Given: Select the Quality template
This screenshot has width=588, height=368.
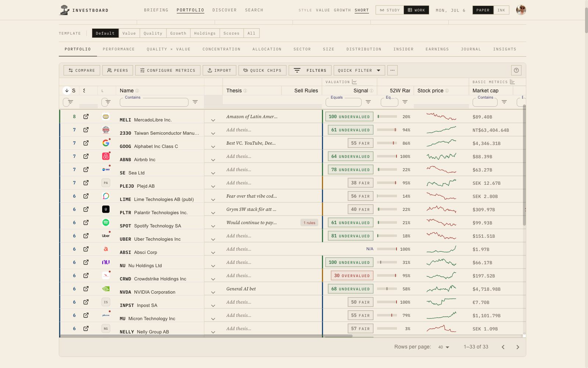Looking at the screenshot, I should (153, 33).
